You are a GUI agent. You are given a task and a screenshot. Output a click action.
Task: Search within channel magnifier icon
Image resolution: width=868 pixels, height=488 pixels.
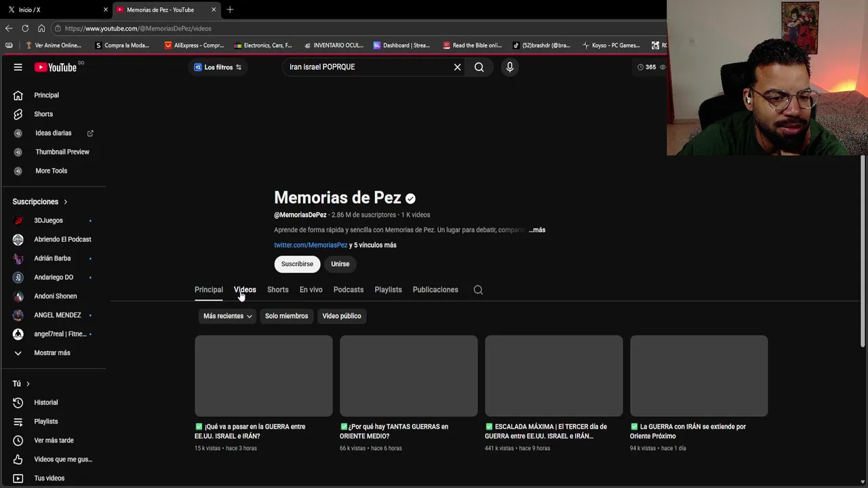[478, 289]
